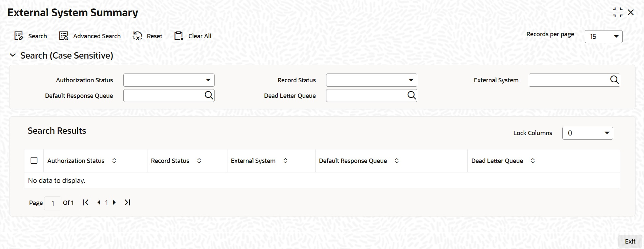Open the Lock Columns dropdown
The width and height of the screenshot is (644, 249).
607,133
